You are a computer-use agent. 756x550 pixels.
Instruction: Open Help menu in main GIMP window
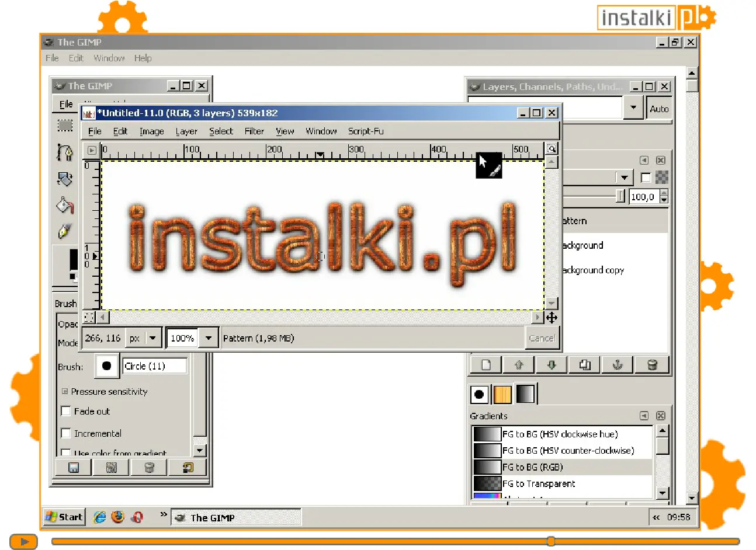point(143,58)
